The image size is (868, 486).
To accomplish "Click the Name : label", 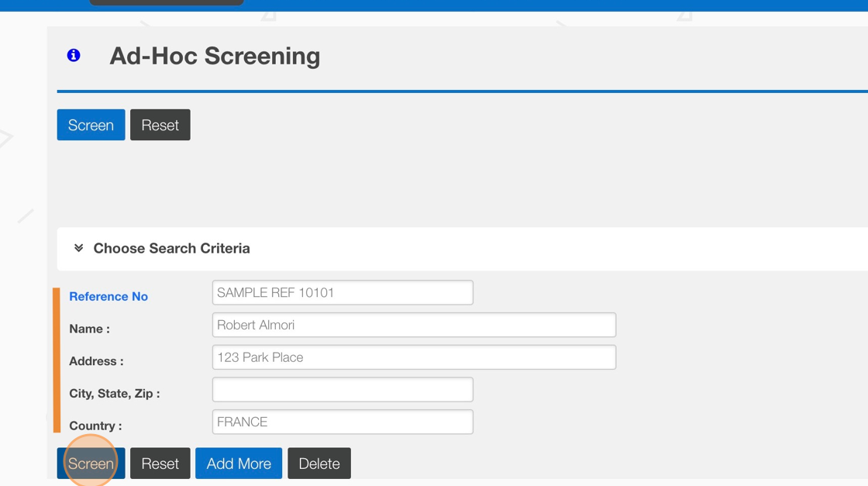I will [89, 329].
